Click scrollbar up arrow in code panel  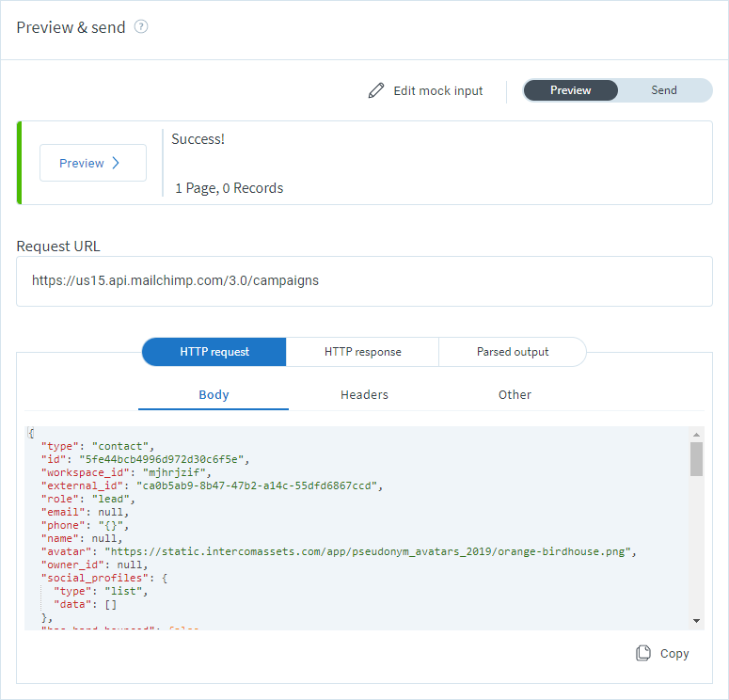click(696, 435)
